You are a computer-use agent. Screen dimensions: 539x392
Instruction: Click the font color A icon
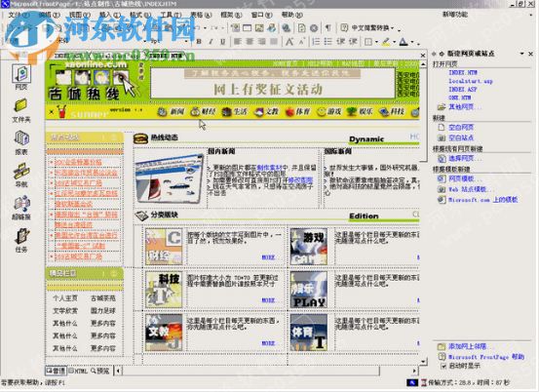[x=404, y=42]
